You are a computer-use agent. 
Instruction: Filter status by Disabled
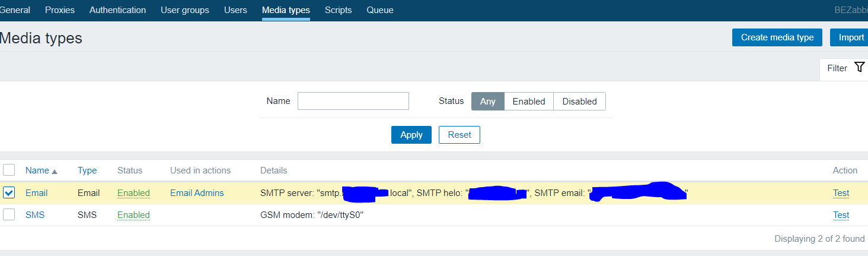tap(579, 102)
